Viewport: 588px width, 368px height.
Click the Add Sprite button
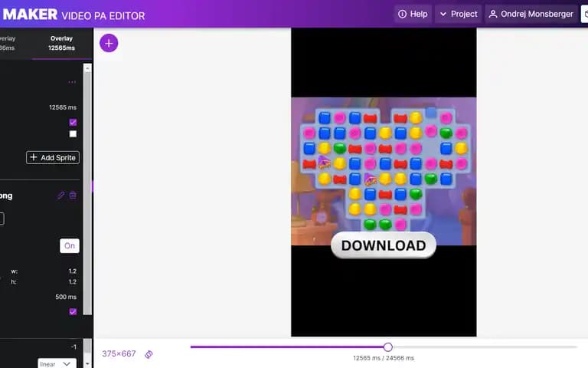pyautogui.click(x=53, y=157)
